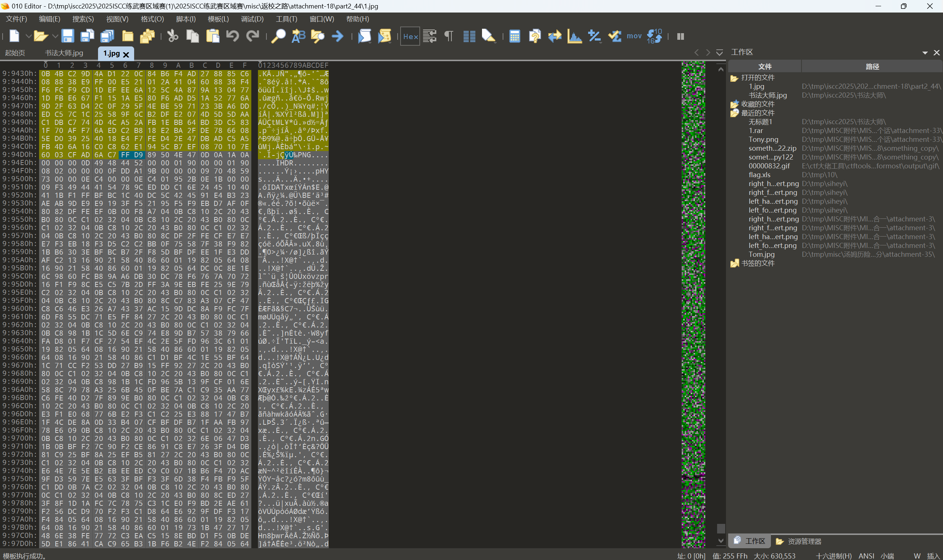This screenshot has height=560, width=943.
Task: Copy selection using toolbar icon
Action: tap(193, 36)
